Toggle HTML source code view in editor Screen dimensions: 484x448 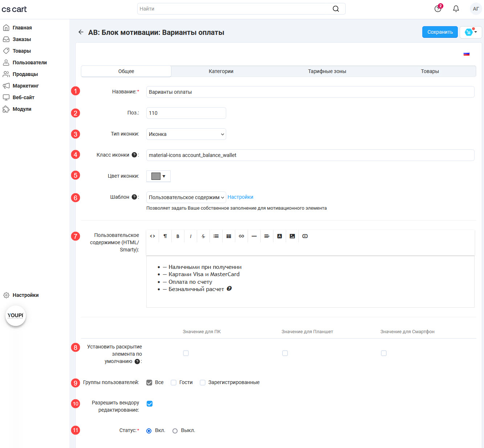pos(152,236)
